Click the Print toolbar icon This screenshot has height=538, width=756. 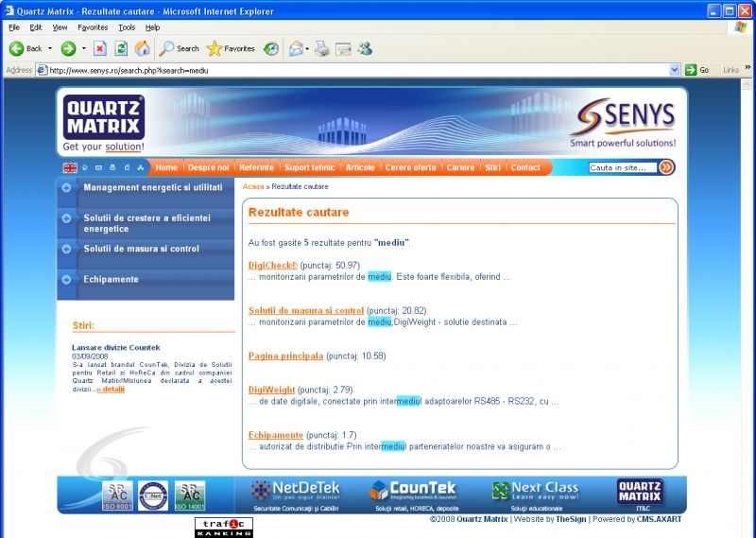pos(321,48)
